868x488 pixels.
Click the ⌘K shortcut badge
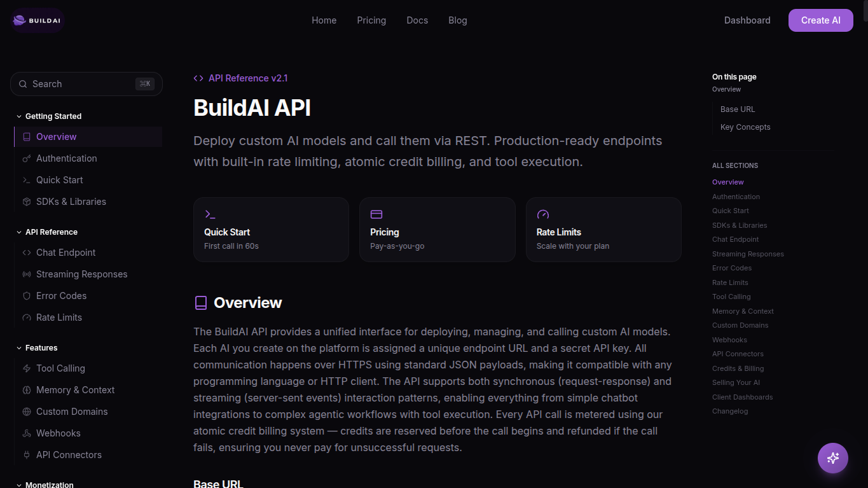click(145, 84)
